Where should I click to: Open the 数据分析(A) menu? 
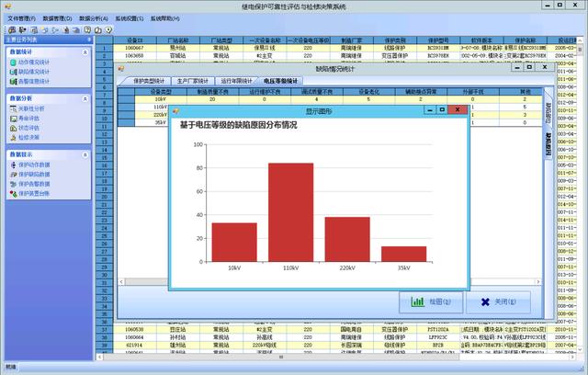(x=94, y=18)
